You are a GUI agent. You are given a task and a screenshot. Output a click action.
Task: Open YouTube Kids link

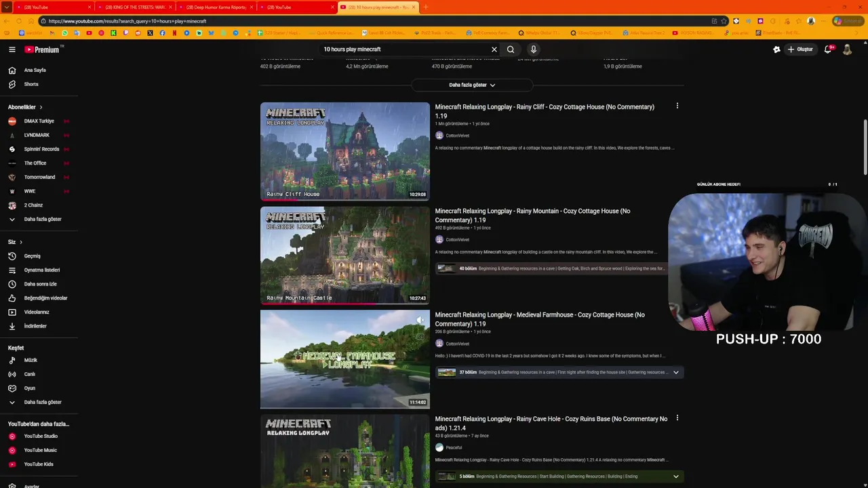pyautogui.click(x=39, y=464)
